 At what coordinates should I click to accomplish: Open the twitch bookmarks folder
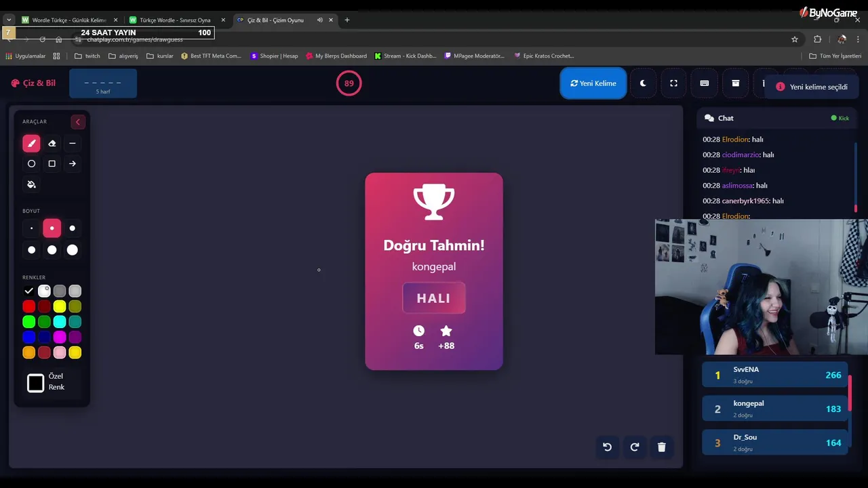tap(87, 56)
